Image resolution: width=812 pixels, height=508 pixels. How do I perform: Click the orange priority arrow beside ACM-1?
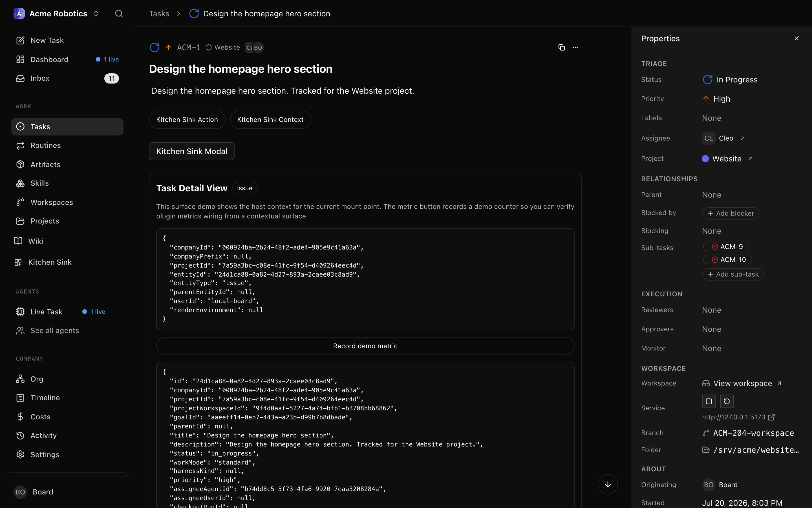(x=168, y=47)
